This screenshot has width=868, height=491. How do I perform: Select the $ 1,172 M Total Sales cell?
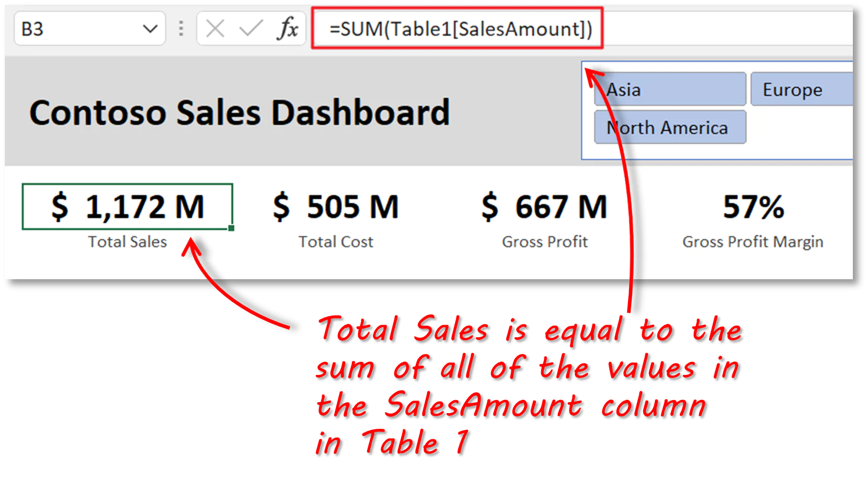click(128, 207)
